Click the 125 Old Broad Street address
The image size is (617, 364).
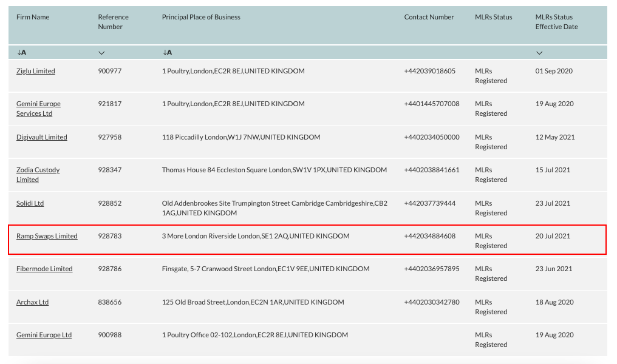pyautogui.click(x=253, y=302)
